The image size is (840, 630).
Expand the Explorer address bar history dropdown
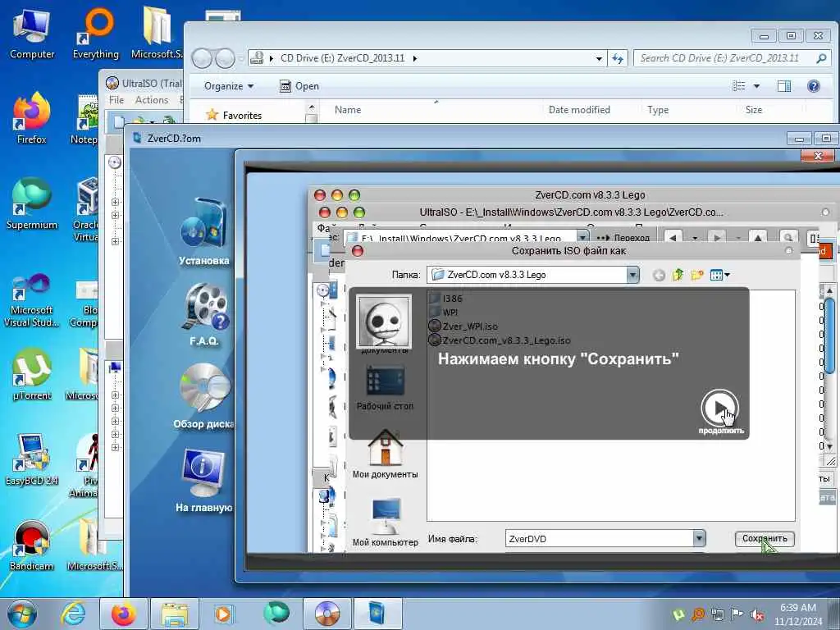pos(599,58)
